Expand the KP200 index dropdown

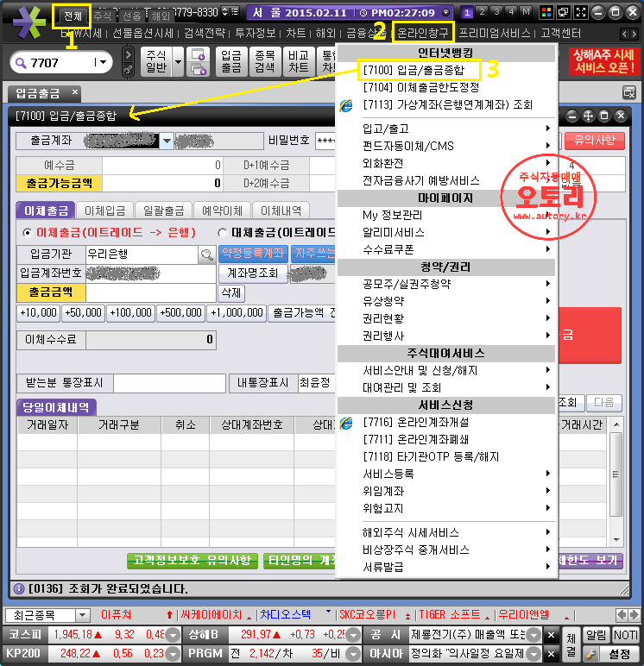tap(173, 654)
